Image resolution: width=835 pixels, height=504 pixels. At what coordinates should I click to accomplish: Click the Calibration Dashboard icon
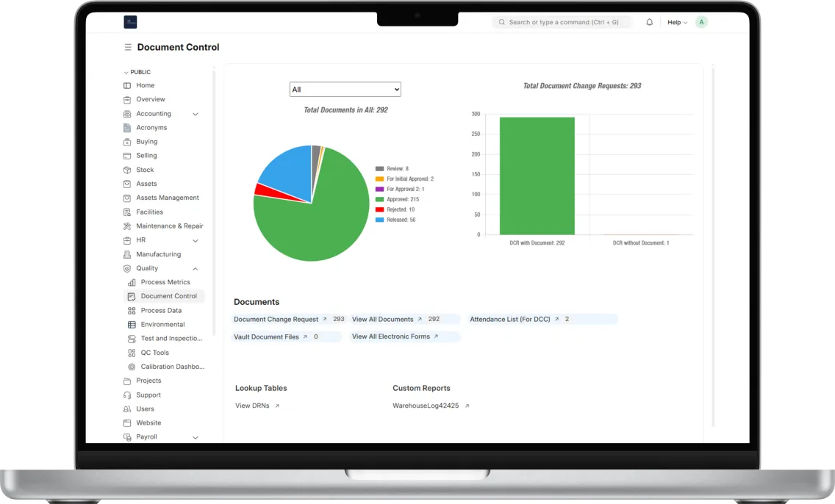(132, 367)
